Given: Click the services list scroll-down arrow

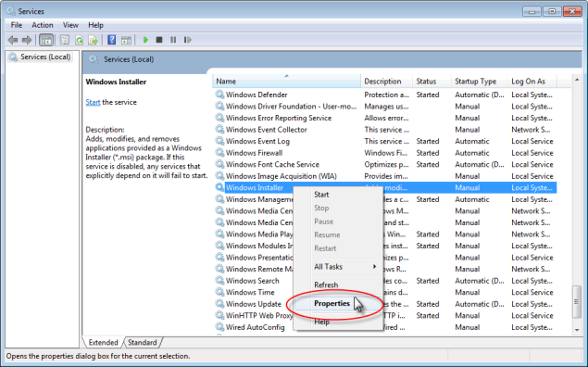Looking at the screenshot, I should point(577,330).
